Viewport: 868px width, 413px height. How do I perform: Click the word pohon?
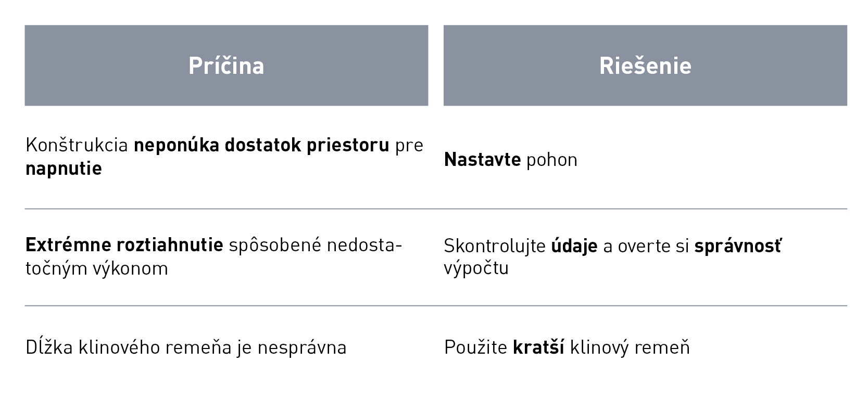click(551, 160)
